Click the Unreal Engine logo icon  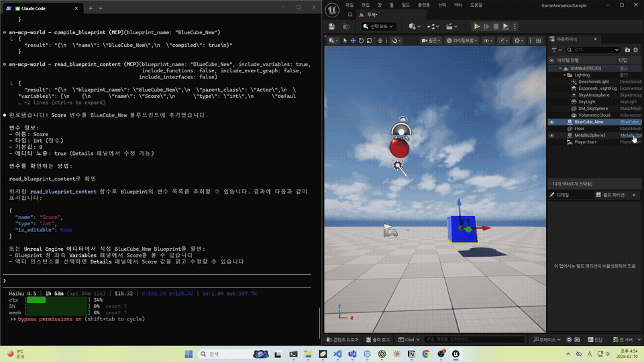pyautogui.click(x=332, y=10)
